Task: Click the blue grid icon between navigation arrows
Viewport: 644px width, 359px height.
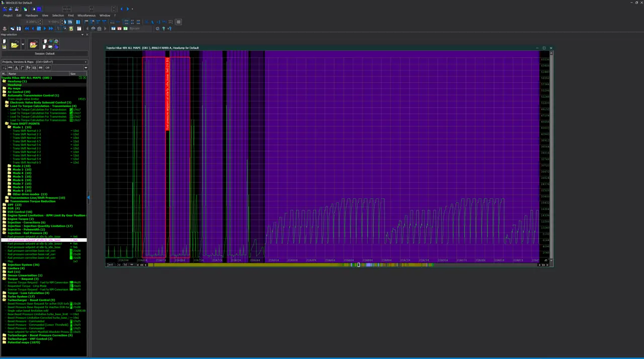Action: pyautogui.click(x=39, y=29)
